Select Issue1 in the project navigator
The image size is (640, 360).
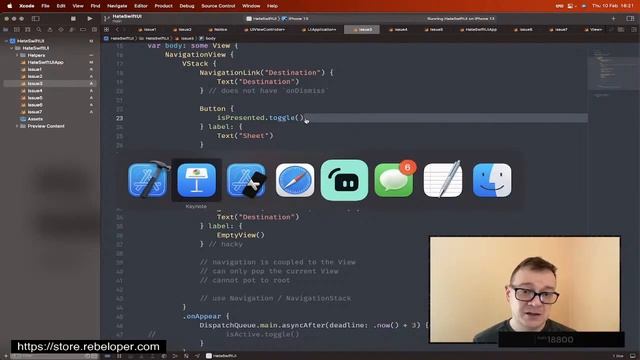tap(35, 69)
